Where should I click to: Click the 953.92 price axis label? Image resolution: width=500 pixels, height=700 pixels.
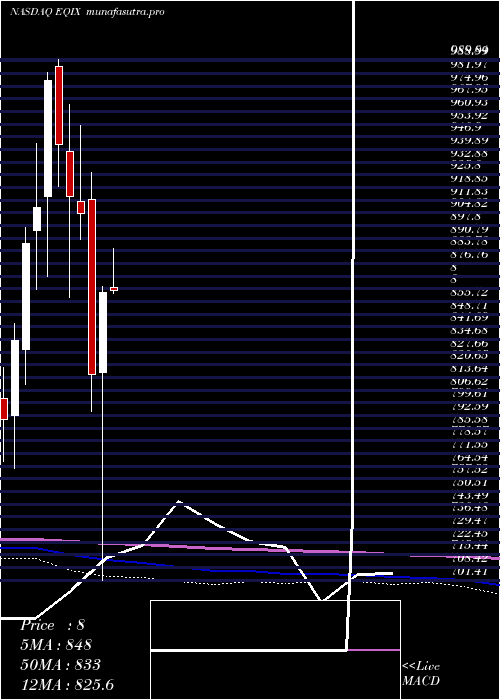(x=469, y=116)
